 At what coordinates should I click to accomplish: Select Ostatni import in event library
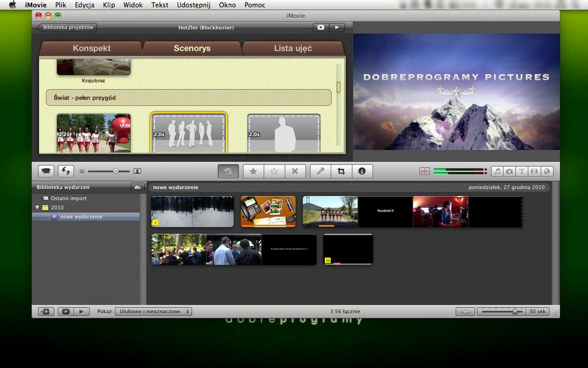pos(68,198)
